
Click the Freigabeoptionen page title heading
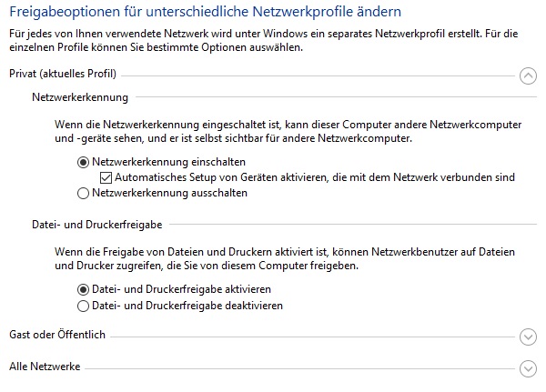click(x=204, y=13)
